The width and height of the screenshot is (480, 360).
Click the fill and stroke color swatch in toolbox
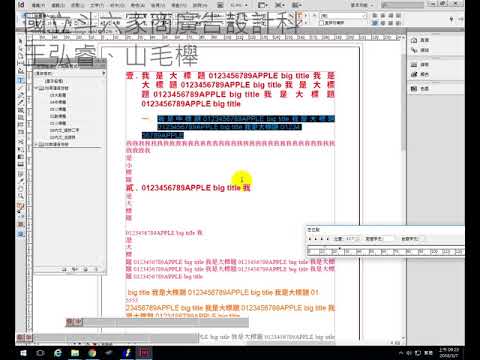point(21,207)
